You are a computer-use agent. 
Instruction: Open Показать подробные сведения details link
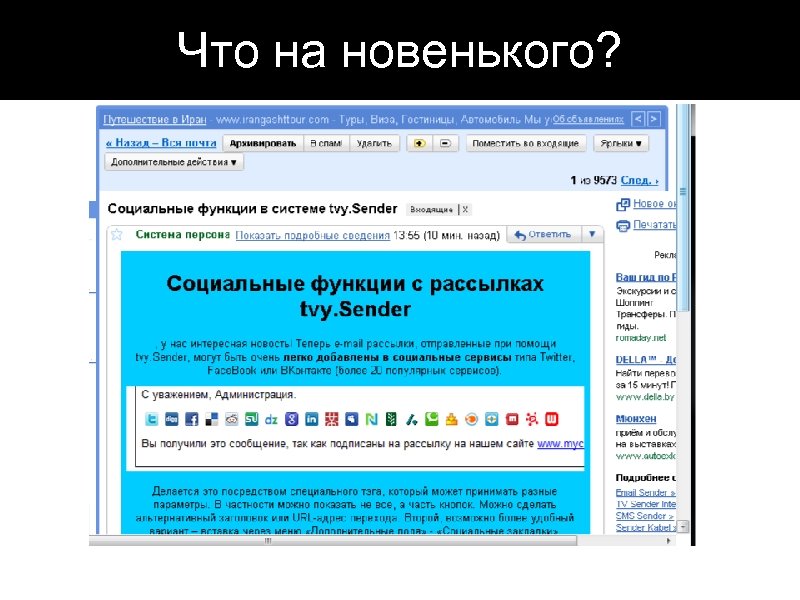(292, 233)
